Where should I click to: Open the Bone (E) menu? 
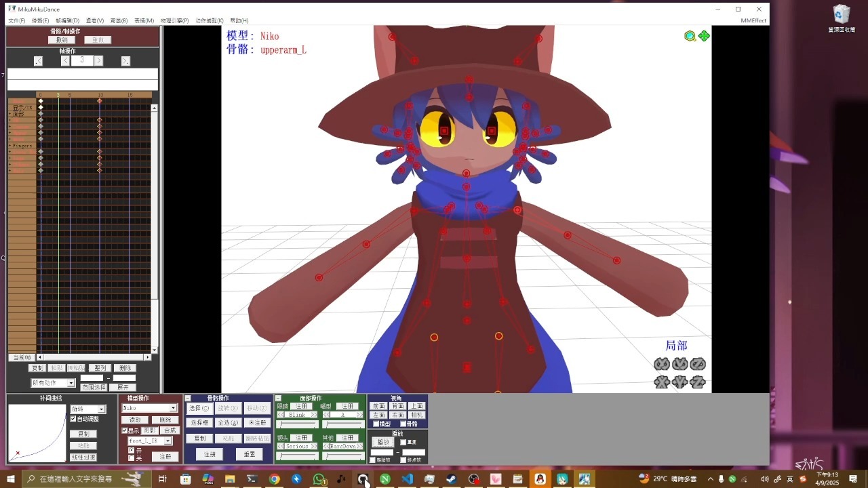coord(40,21)
